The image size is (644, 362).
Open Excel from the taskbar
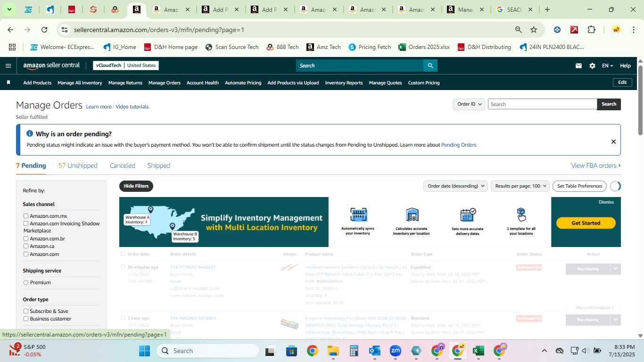click(479, 351)
